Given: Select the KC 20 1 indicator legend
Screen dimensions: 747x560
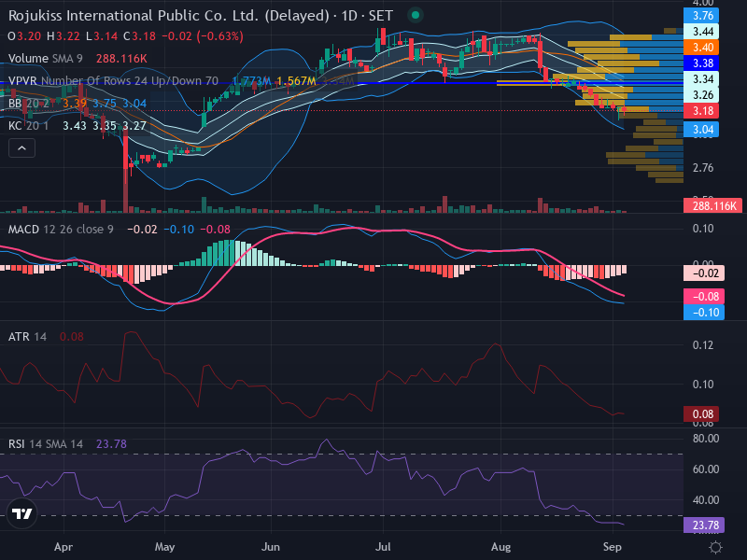Looking at the screenshot, I should click(x=29, y=126).
